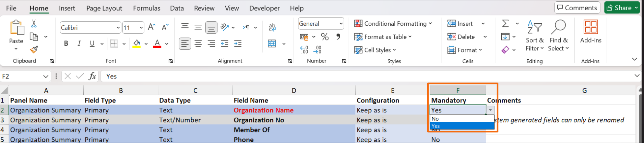Click the Increase Indent icon
The image size is (644, 143).
(238, 44)
